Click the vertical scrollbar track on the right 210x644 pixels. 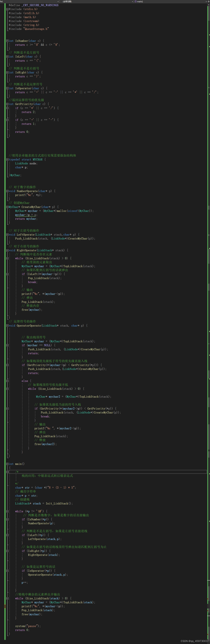click(x=208, y=322)
